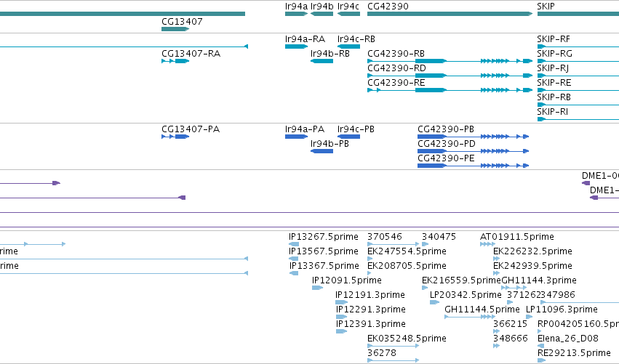Select the 348666 feature label
The height and width of the screenshot is (364, 619).
[x=510, y=339]
